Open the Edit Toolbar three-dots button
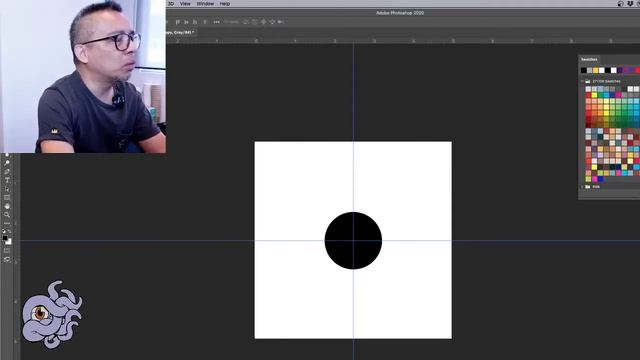 pyautogui.click(x=7, y=223)
